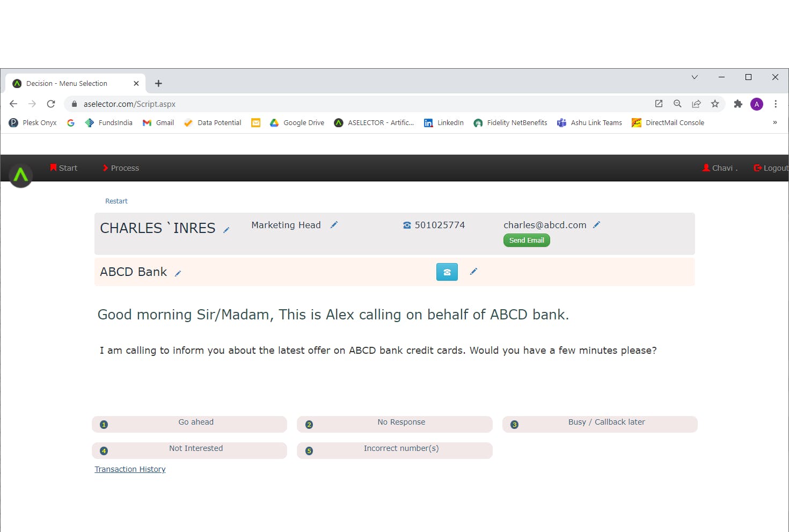Open the LinkedIn bookmark
789x532 pixels.
click(x=444, y=122)
